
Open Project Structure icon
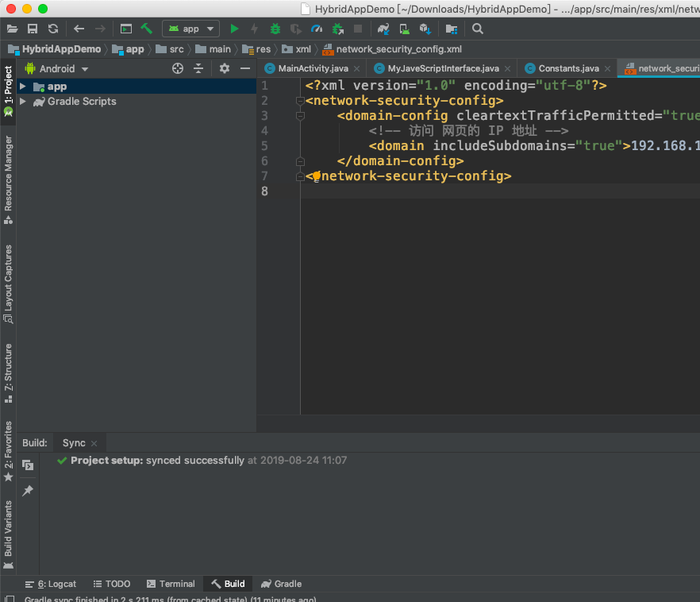click(x=452, y=29)
